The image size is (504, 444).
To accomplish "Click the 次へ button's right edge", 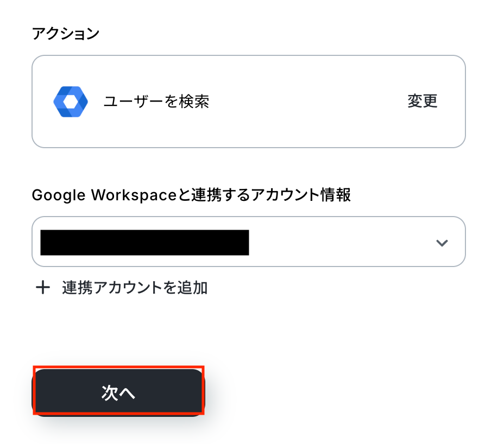I will (x=194, y=393).
